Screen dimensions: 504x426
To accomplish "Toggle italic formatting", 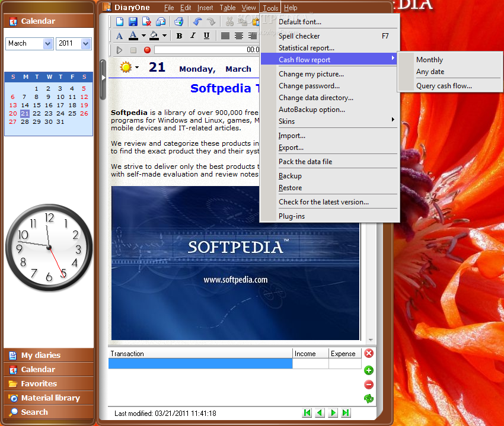I will [193, 36].
